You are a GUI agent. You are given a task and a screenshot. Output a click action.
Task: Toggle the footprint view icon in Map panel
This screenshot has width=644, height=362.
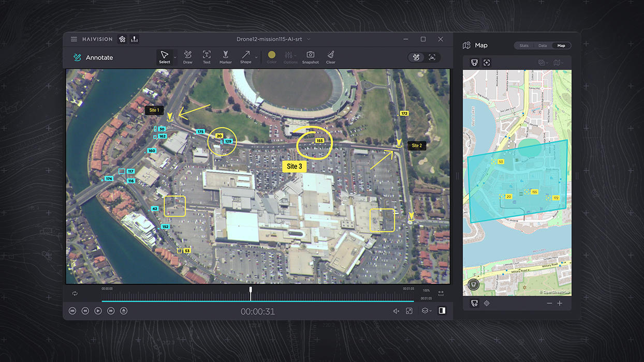tap(474, 63)
